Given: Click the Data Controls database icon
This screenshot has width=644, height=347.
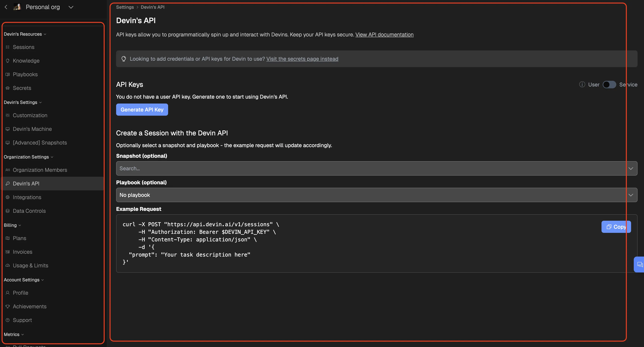Looking at the screenshot, I should (x=8, y=211).
